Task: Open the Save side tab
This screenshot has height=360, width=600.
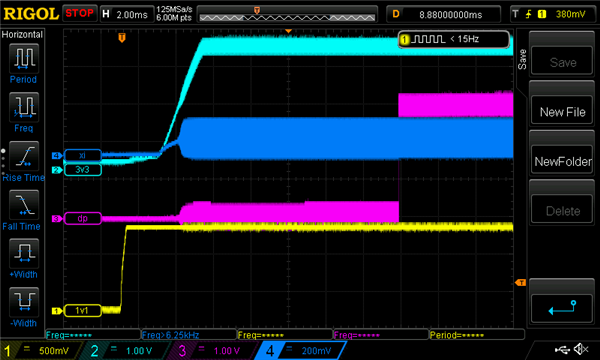Action: [522, 60]
